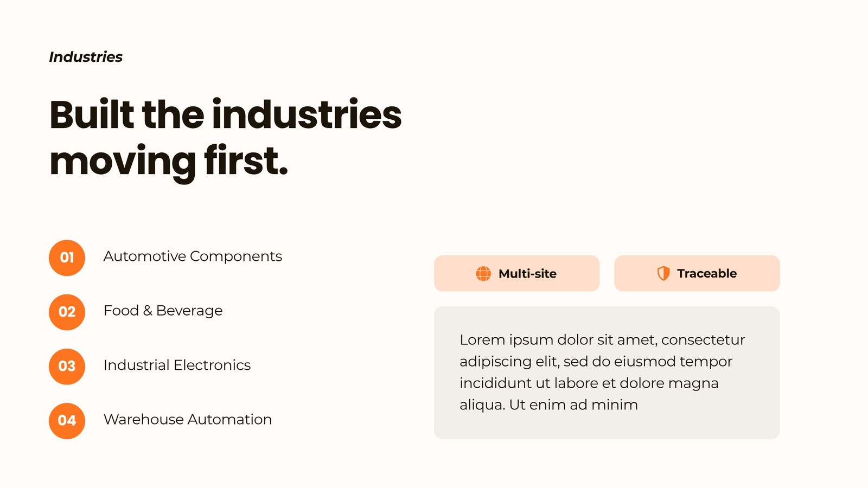This screenshot has width=868, height=488.
Task: Select the Food & Beverage list item
Action: (163, 311)
